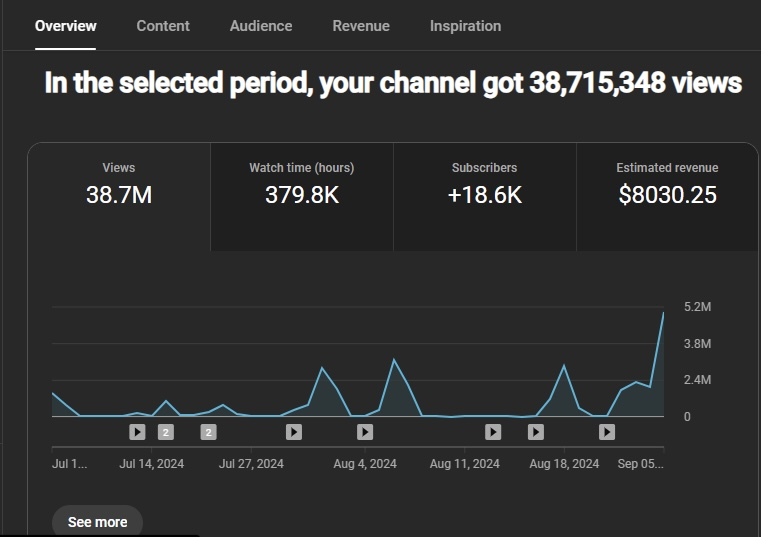Click the Jul 27, 2024 axis label
The image size is (761, 537).
coord(251,464)
